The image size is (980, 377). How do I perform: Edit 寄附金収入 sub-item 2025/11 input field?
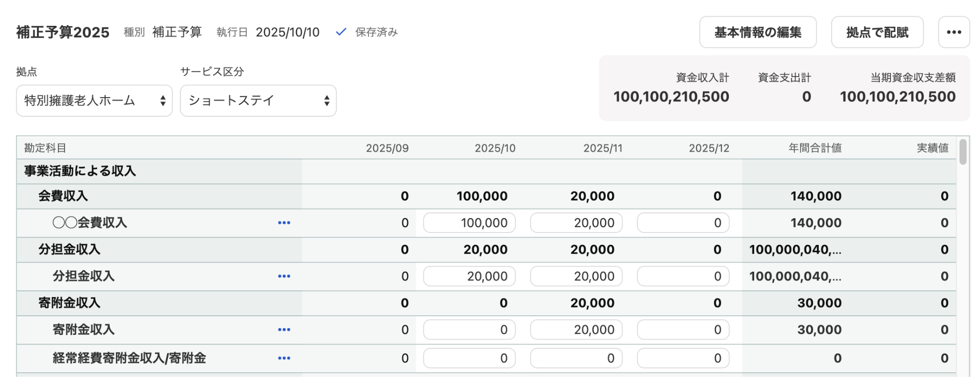click(x=576, y=330)
